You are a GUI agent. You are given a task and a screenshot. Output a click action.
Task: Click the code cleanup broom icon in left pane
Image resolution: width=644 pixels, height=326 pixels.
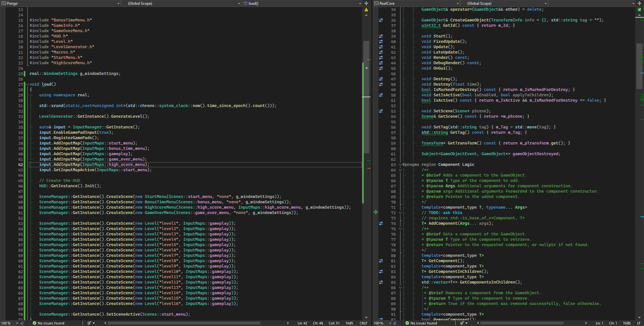point(89,323)
